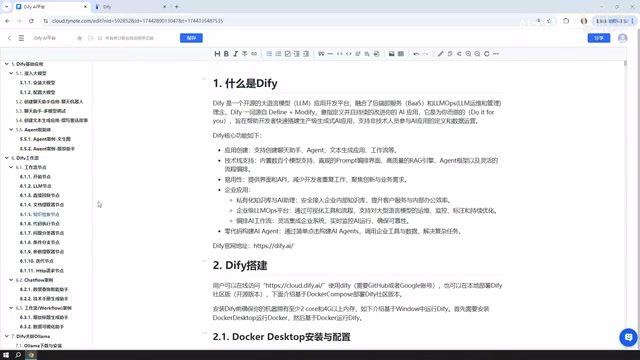Click the pencil edit icon in toolbar
640x360 pixels.
point(440,54)
